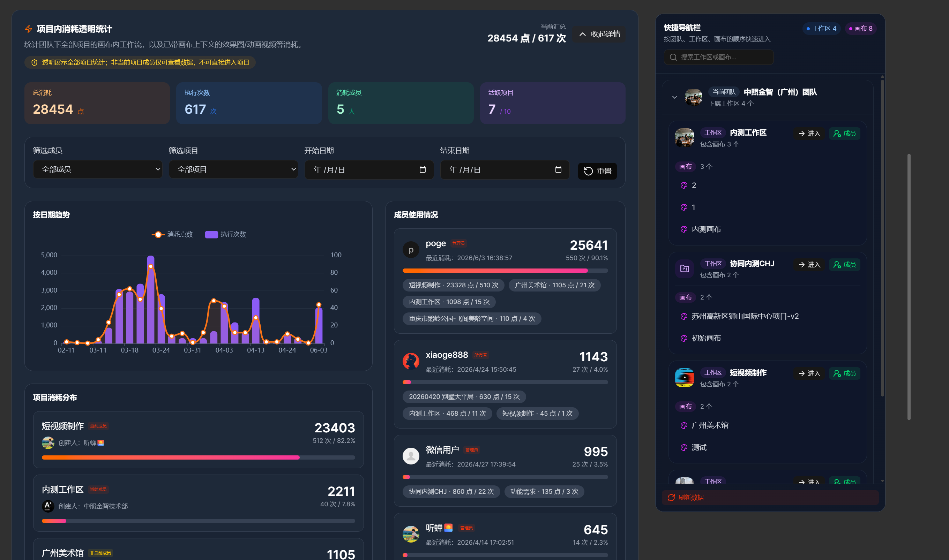
Task: Collapse the 中照金智（广州）团队 team tree
Action: coord(674,97)
